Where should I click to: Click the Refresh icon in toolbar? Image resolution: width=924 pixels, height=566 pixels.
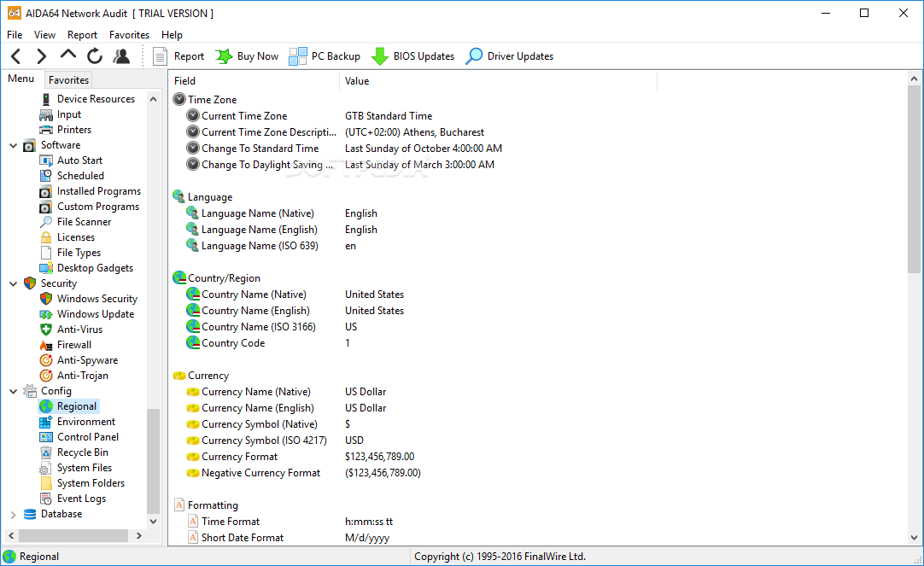[x=94, y=56]
